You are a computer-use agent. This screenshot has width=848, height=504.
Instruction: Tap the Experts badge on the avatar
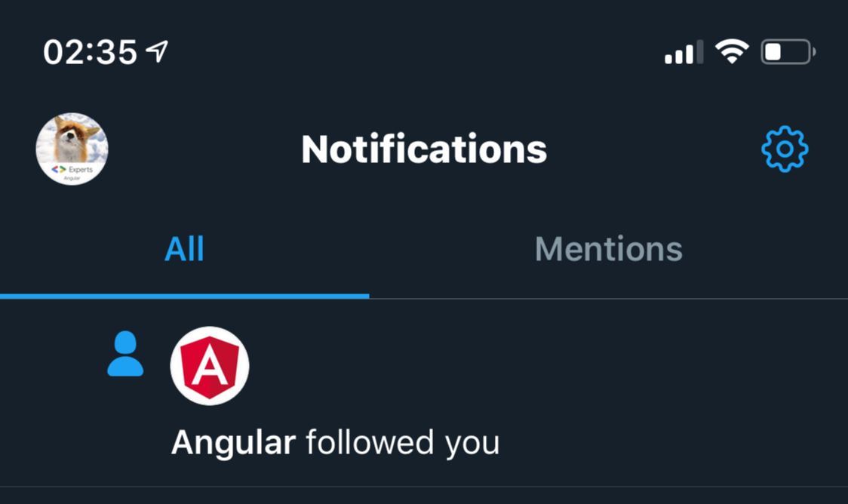(72, 172)
